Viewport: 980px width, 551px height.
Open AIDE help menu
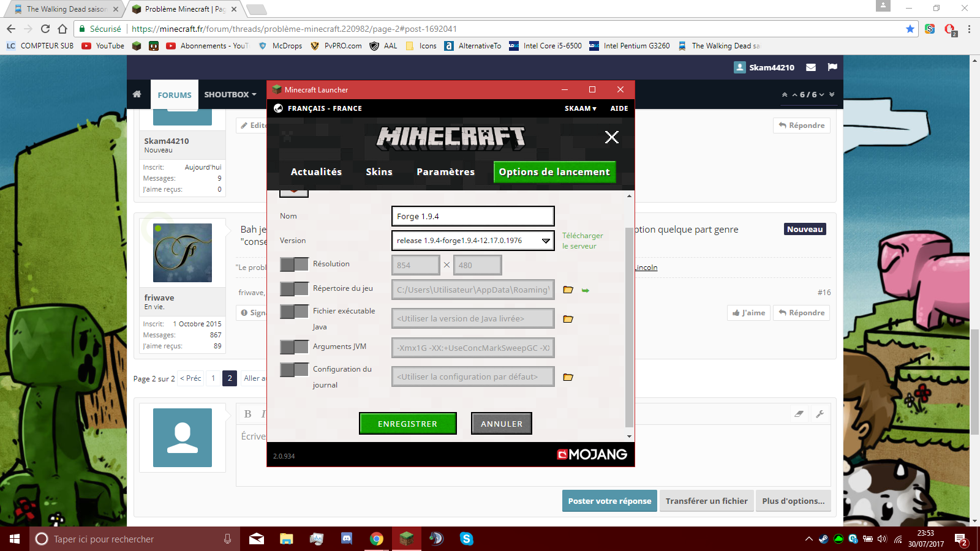click(619, 108)
